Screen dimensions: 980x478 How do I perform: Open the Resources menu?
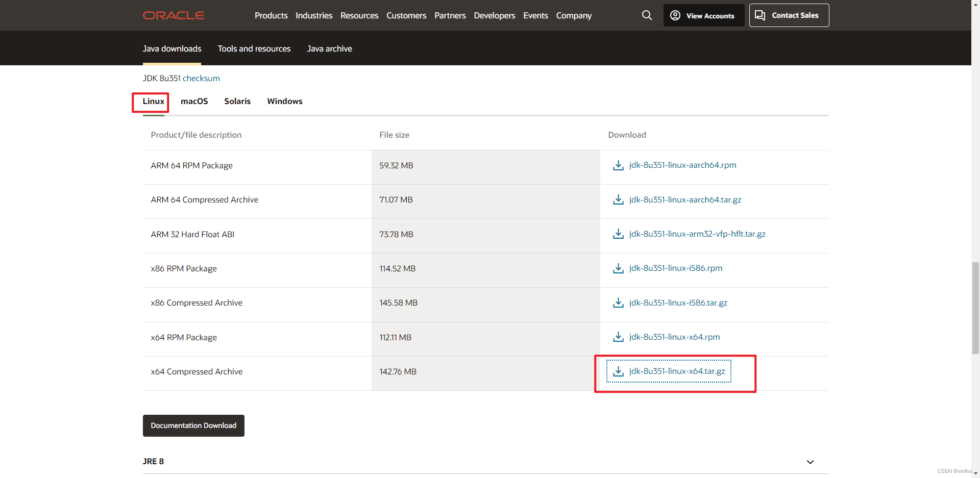359,15
